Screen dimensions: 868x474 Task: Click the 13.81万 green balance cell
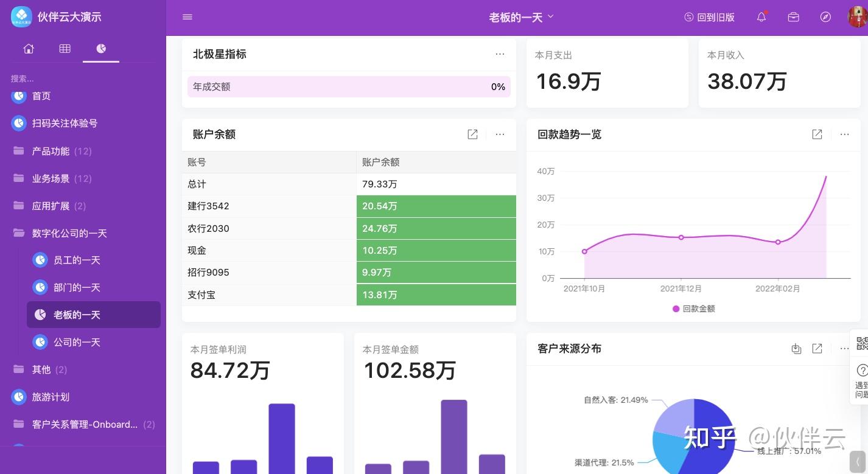tap(436, 295)
